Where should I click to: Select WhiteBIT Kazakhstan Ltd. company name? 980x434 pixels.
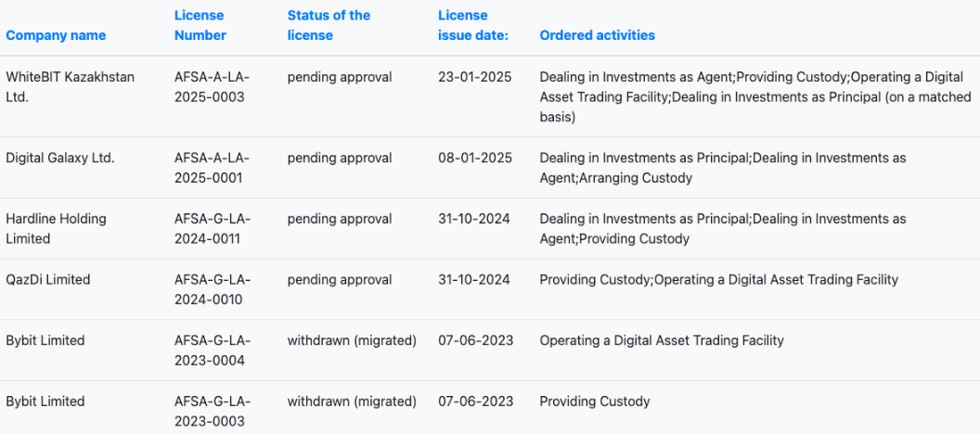point(70,86)
